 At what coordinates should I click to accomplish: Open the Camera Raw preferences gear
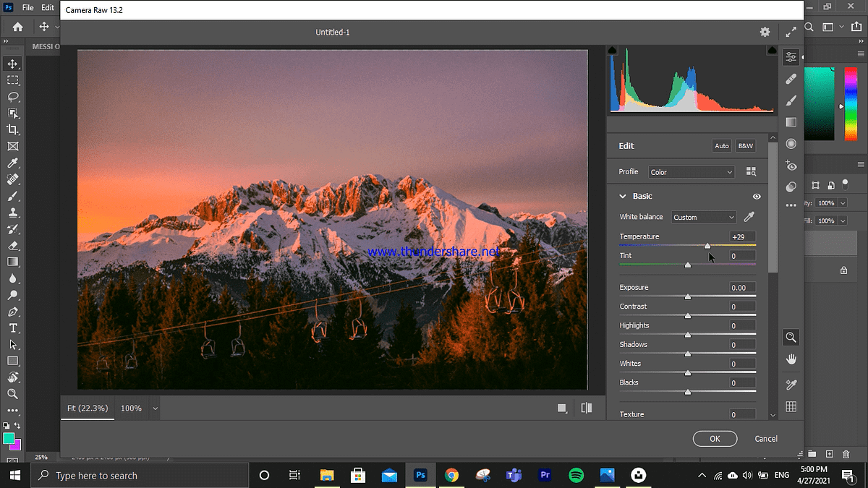[x=765, y=32]
